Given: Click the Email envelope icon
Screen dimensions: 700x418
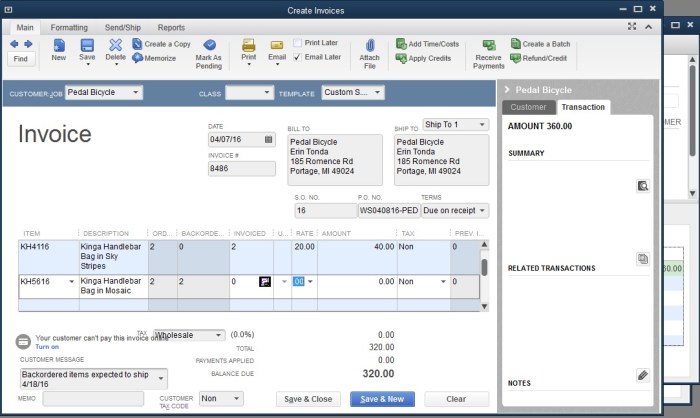Looking at the screenshot, I should [x=277, y=46].
